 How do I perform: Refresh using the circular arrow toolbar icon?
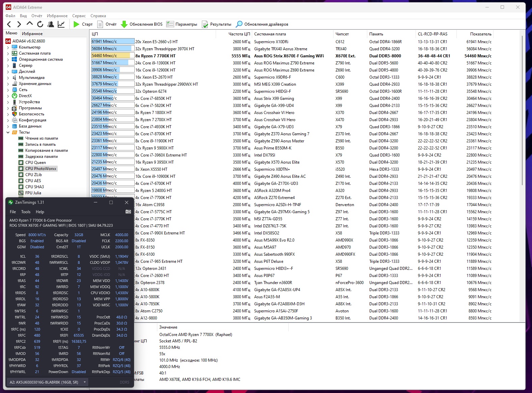point(40,24)
